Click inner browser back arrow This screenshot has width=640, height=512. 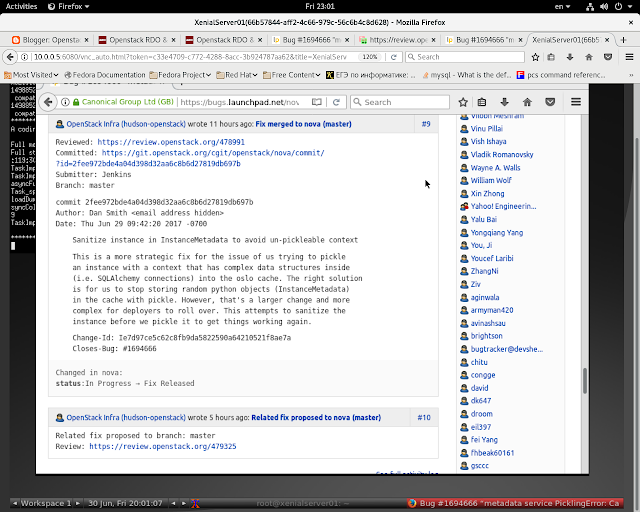tap(48, 102)
